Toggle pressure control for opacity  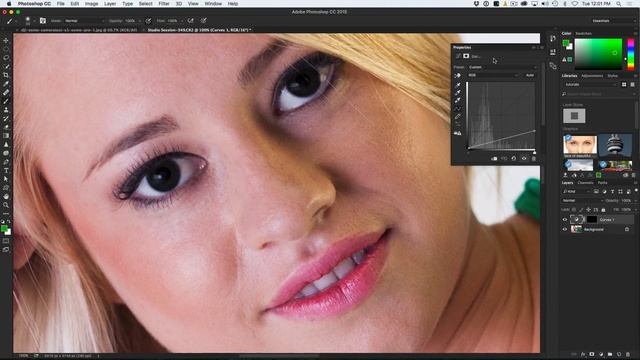148,20
